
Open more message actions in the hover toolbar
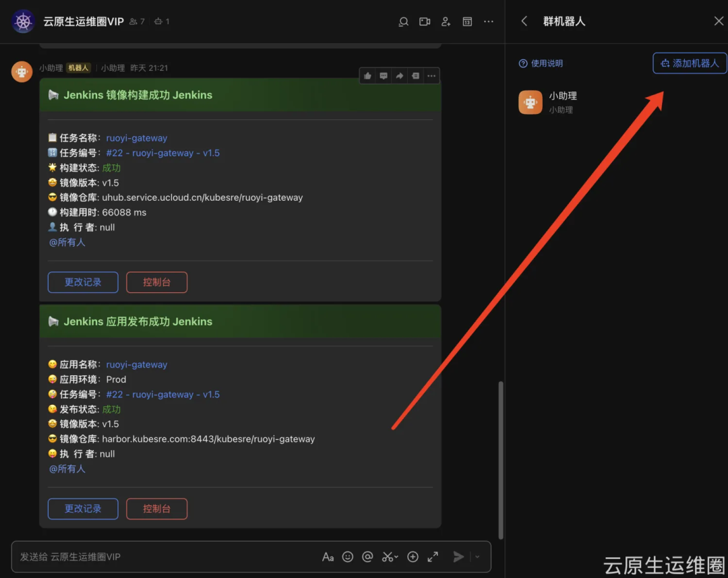[x=431, y=76]
